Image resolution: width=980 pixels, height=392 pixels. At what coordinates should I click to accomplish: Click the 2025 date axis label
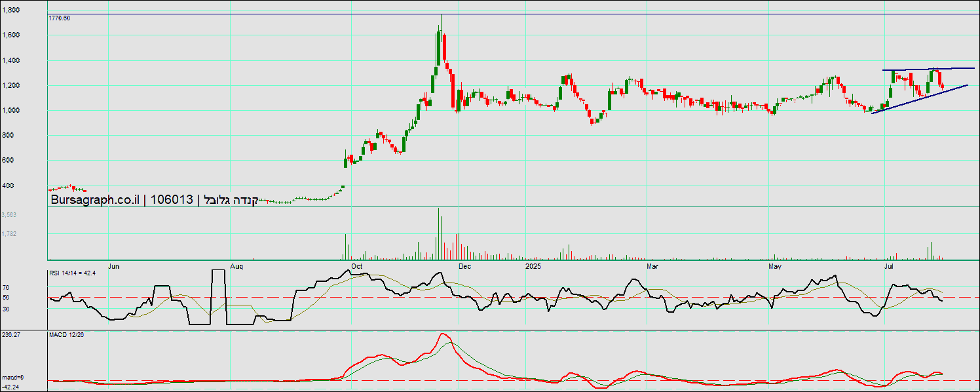534,266
